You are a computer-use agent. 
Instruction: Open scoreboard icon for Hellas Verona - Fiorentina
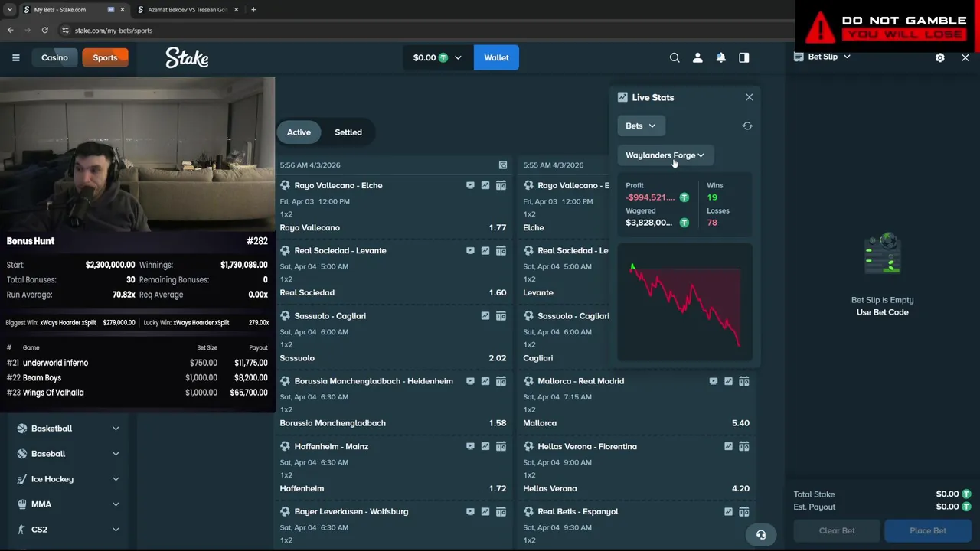(743, 446)
